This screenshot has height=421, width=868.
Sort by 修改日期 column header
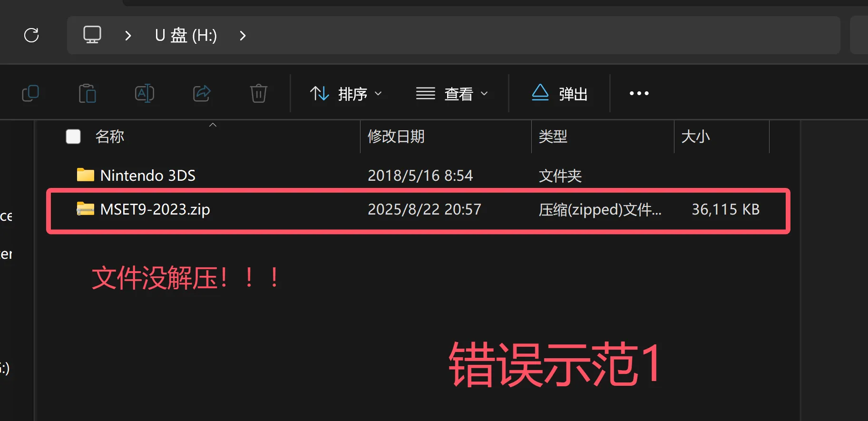pos(396,137)
